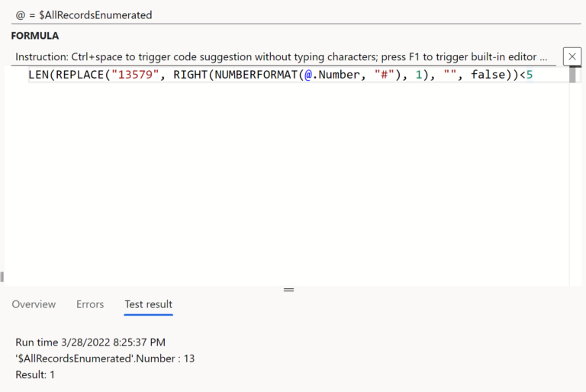Screen dimensions: 586x392
Task: Click the left edge panel resize grip
Action: [2, 277]
